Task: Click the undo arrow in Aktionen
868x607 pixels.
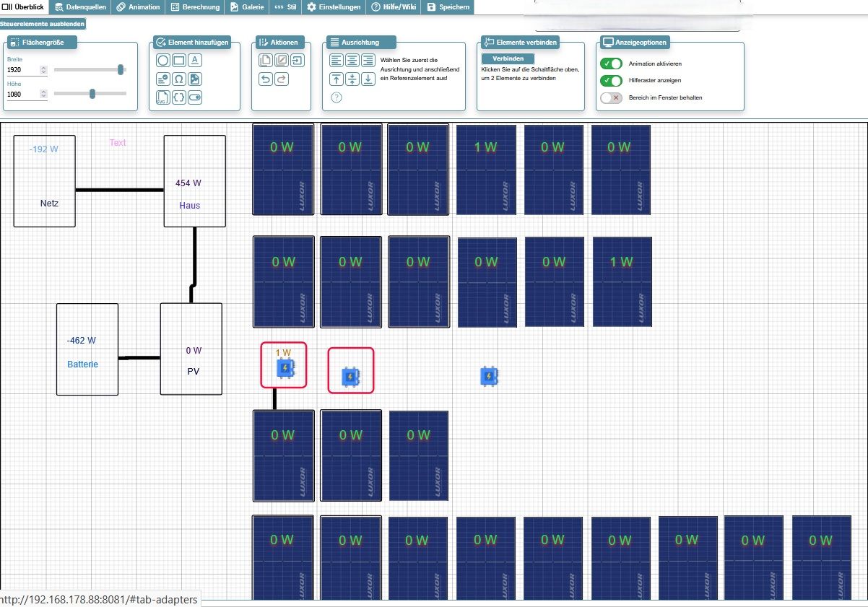Action: click(x=266, y=79)
